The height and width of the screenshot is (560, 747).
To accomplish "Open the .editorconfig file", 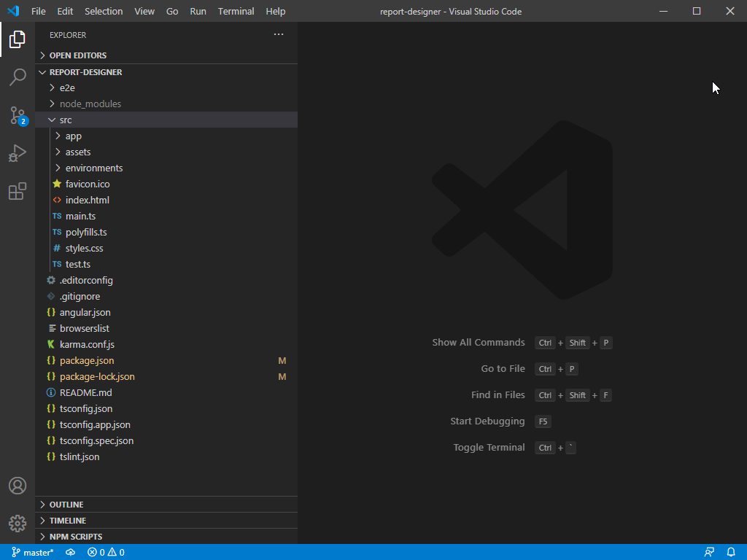I will coord(166,280).
